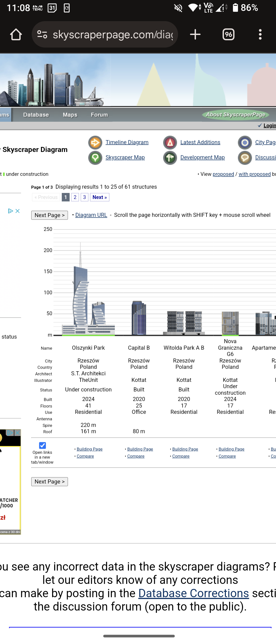Click the Skyscraper Map pin icon
Screen dimensions: 276x644
tap(95, 158)
